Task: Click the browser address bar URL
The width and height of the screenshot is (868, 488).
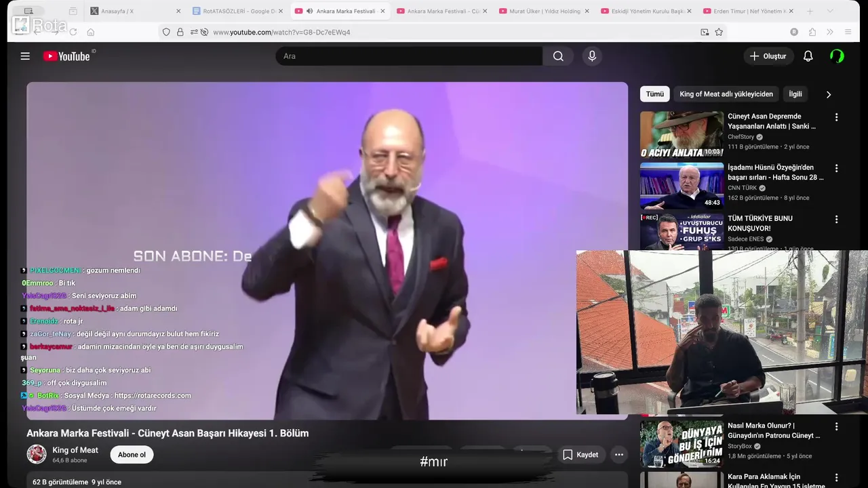Action: [x=281, y=32]
